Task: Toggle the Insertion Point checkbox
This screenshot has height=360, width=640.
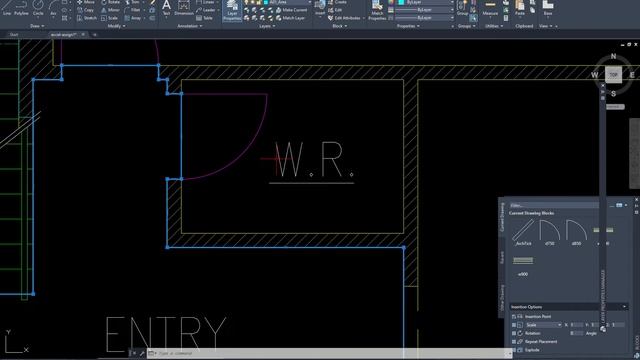Action: [514, 316]
